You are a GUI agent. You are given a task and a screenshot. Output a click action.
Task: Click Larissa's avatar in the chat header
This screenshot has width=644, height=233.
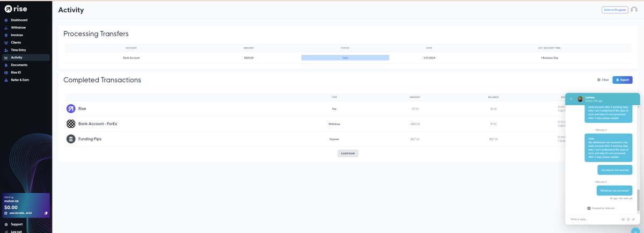tap(580, 99)
